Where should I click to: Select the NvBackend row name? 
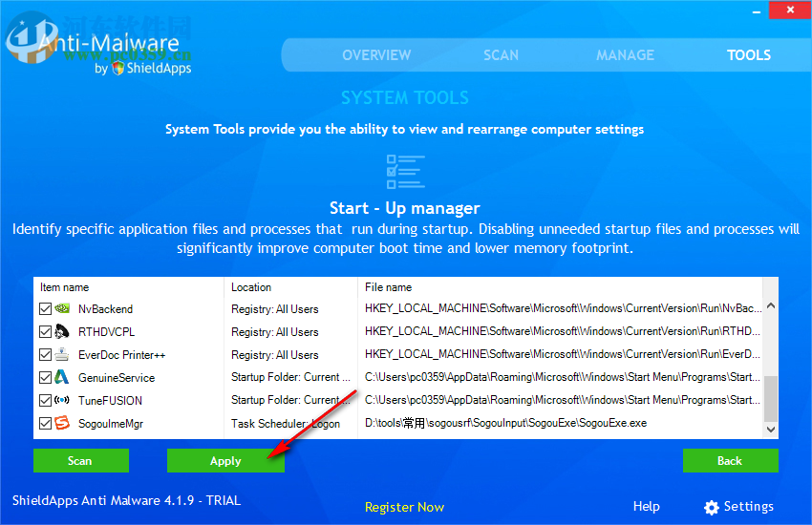coord(106,308)
